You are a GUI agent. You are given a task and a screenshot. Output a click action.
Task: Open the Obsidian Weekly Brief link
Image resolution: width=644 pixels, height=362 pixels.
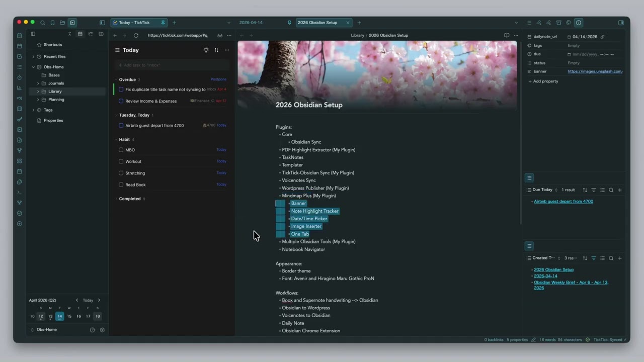click(x=571, y=285)
